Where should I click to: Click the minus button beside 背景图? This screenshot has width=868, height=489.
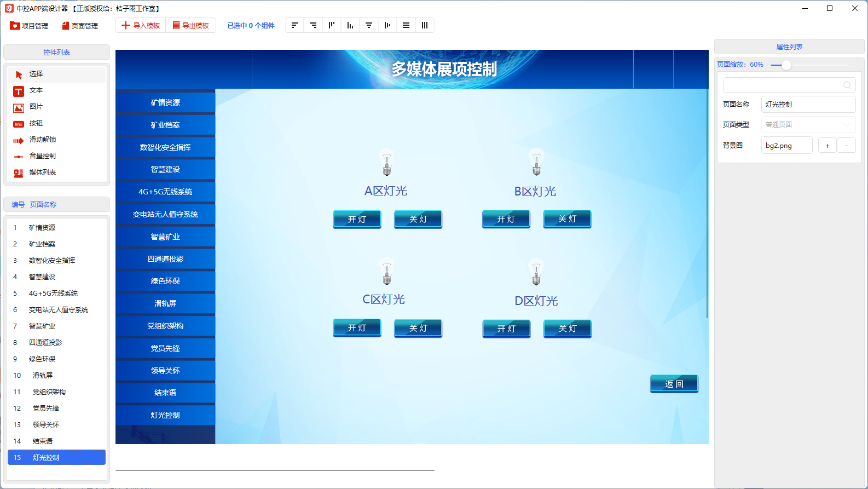[x=847, y=145]
